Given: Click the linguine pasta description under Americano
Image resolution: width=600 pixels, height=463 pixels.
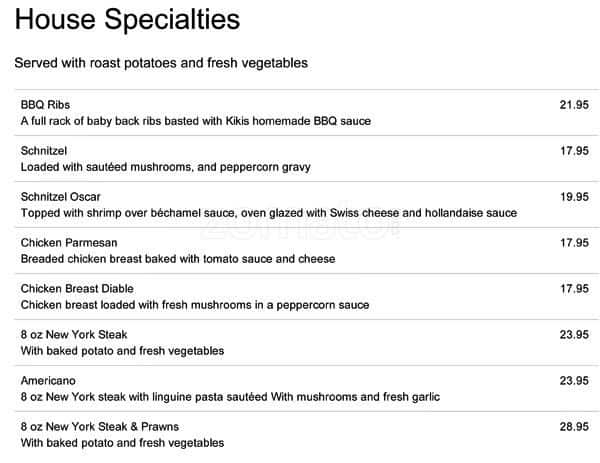Looking at the screenshot, I should [229, 397].
